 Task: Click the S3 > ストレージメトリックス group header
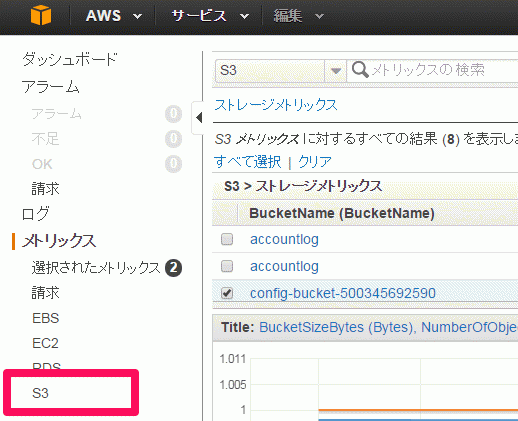pos(303,186)
